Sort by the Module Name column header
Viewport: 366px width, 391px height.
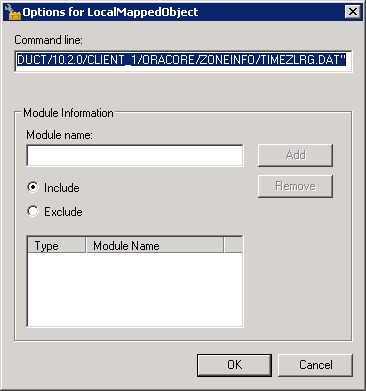coord(155,245)
